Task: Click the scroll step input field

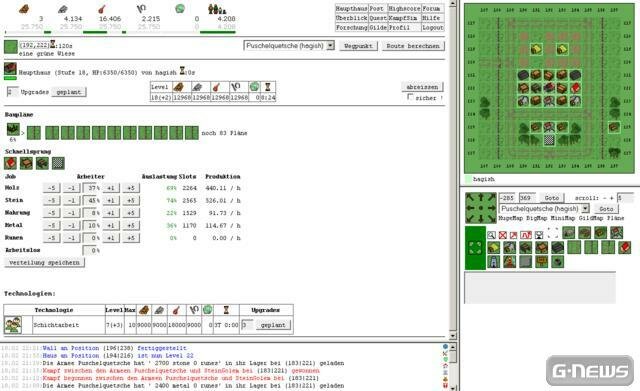Action: pos(624,198)
